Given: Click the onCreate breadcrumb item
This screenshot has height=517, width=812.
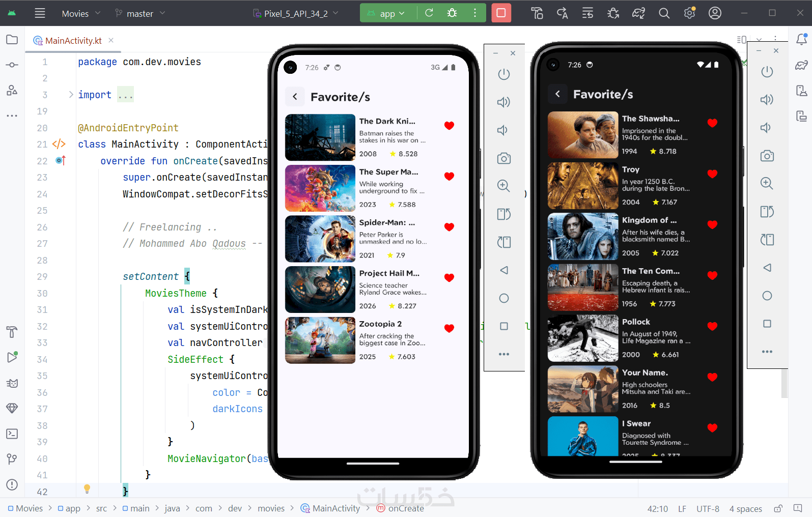Looking at the screenshot, I should pyautogui.click(x=400, y=508).
